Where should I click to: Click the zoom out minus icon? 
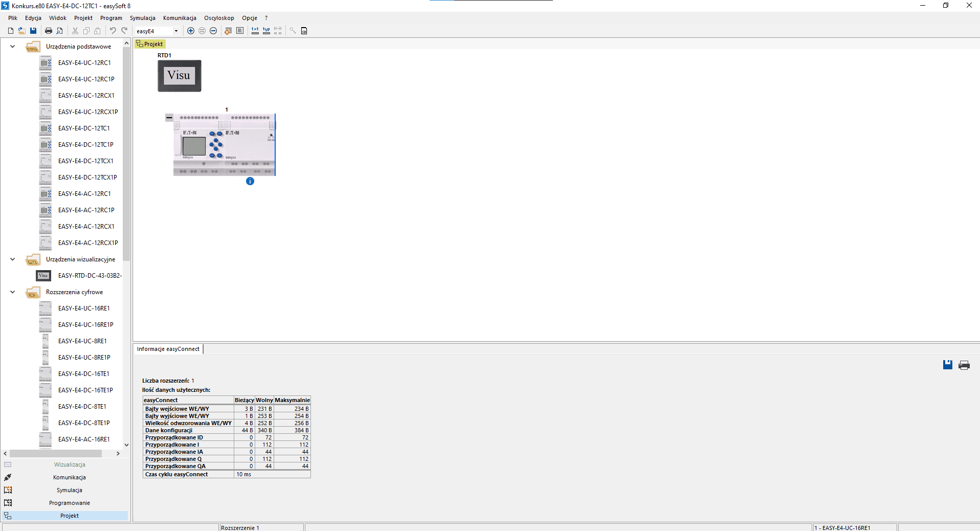coord(213,31)
